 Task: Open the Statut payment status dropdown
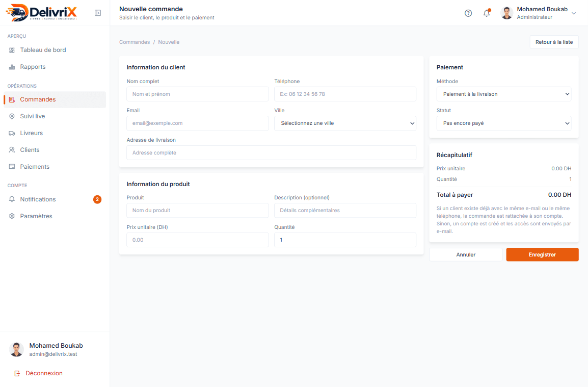click(503, 123)
